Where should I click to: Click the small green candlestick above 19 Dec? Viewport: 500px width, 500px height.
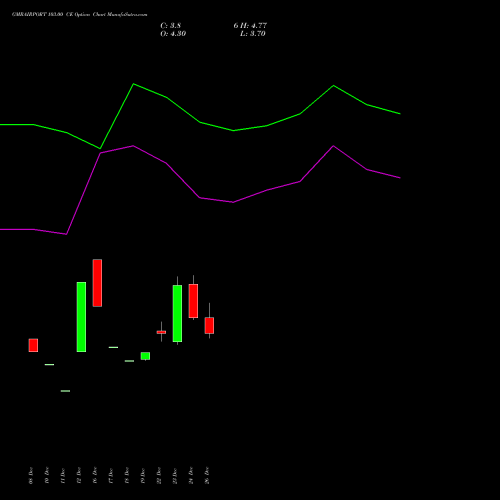pos(145,356)
